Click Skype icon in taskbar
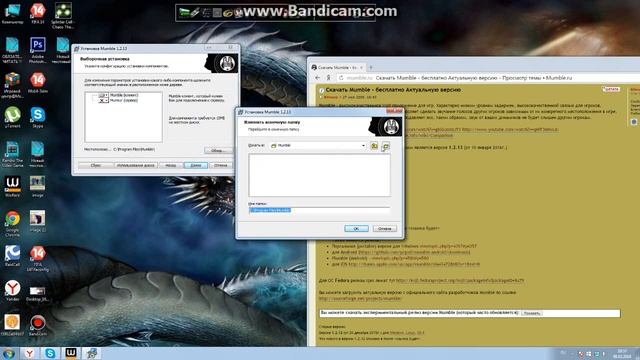The image size is (640, 360). (50, 353)
